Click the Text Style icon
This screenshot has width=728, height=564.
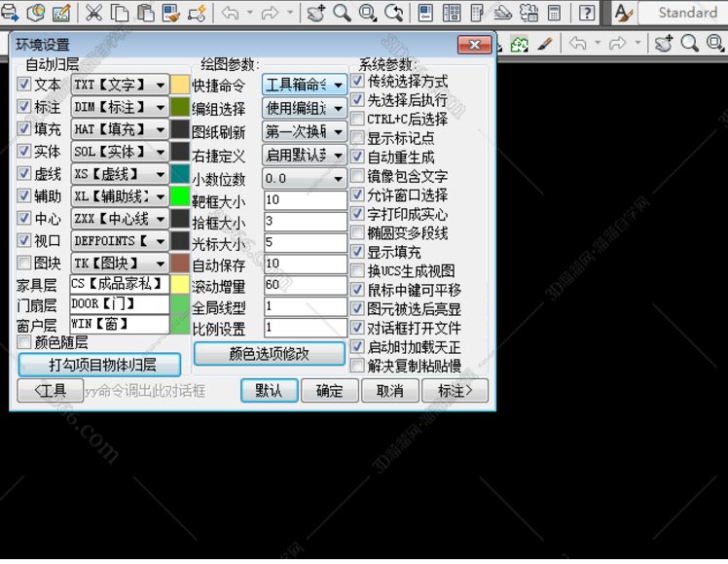tap(624, 13)
